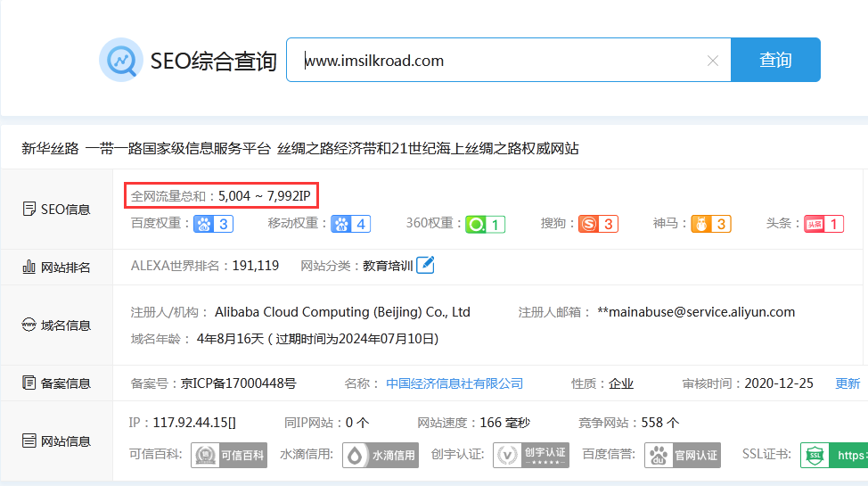
Task: Click the 教育培训 category text
Action: 388,266
